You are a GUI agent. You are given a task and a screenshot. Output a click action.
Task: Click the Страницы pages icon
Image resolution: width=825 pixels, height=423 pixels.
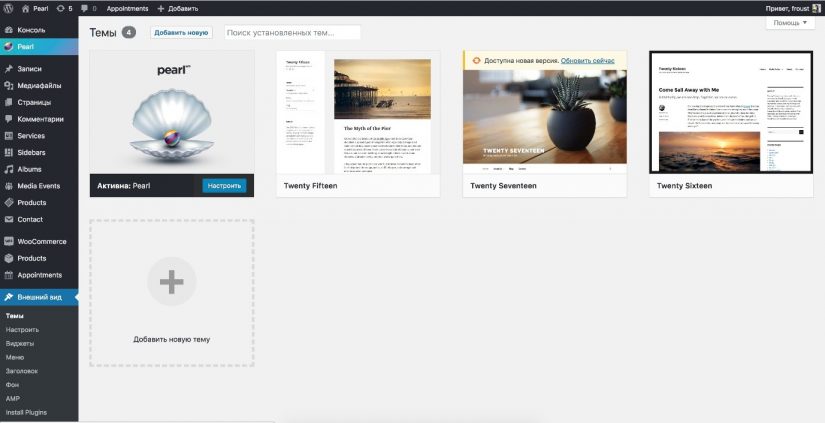point(8,102)
